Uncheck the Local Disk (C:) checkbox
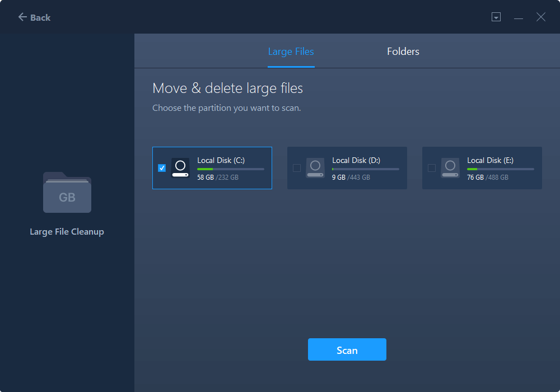560x392 pixels. point(162,167)
